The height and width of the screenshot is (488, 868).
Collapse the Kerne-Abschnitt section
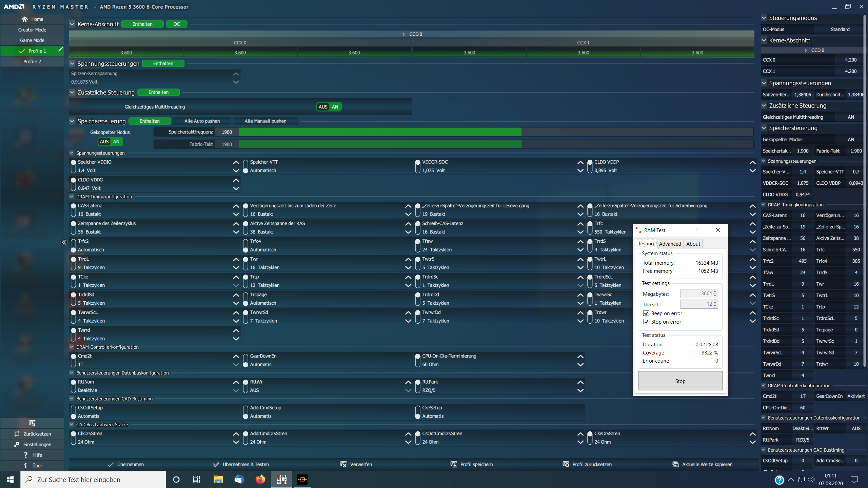point(72,24)
